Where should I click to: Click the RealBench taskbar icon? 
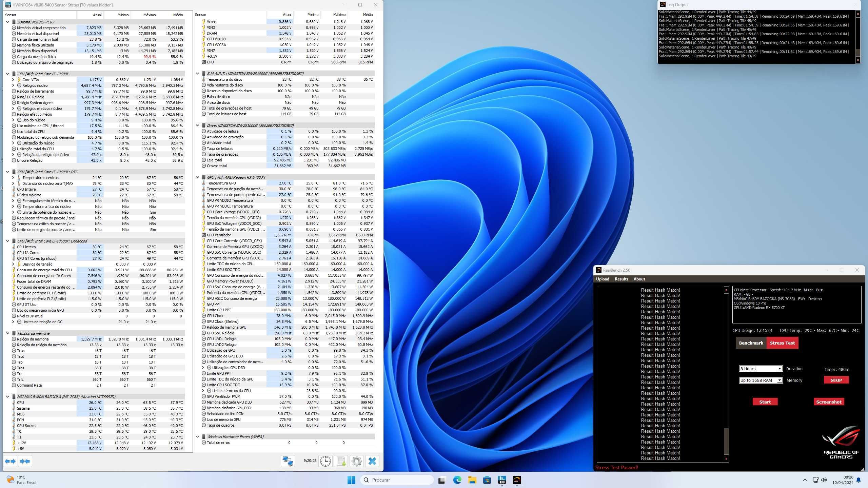[x=517, y=480]
